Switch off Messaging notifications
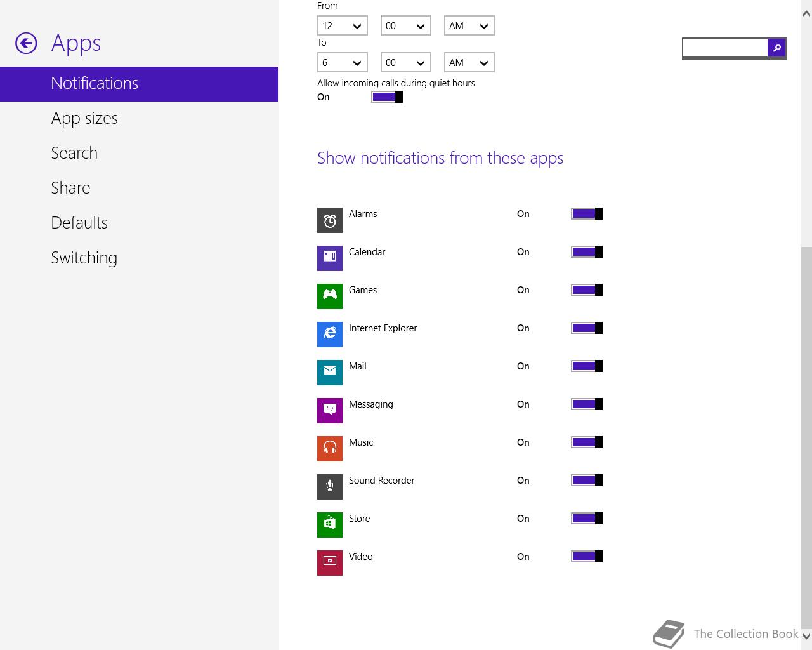 587,404
